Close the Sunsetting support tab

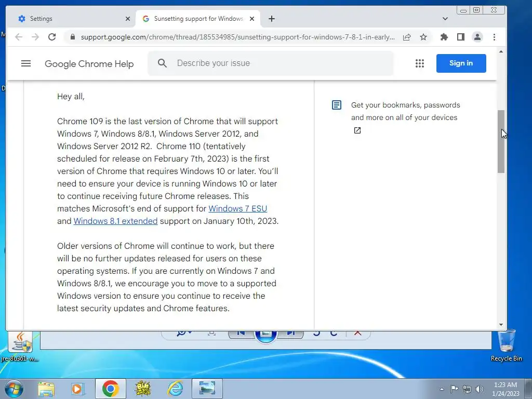(252, 19)
